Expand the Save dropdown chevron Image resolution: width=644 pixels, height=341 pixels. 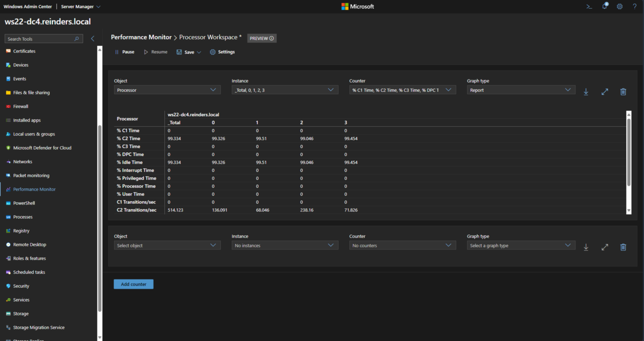[198, 52]
